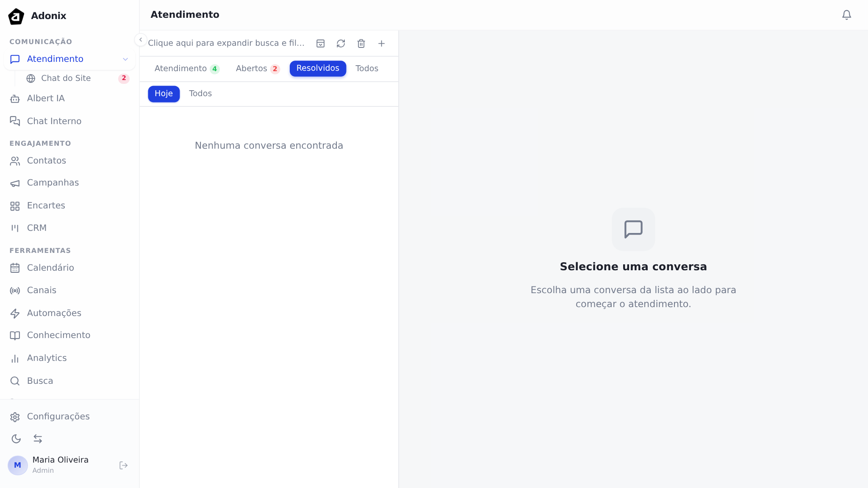Click the trash delete icon
Viewport: 868px width, 488px height.
click(x=361, y=44)
